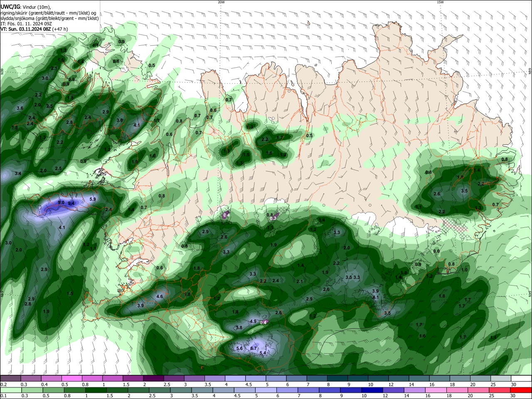Click the 5.9 precipitation value on the map

click(x=93, y=199)
